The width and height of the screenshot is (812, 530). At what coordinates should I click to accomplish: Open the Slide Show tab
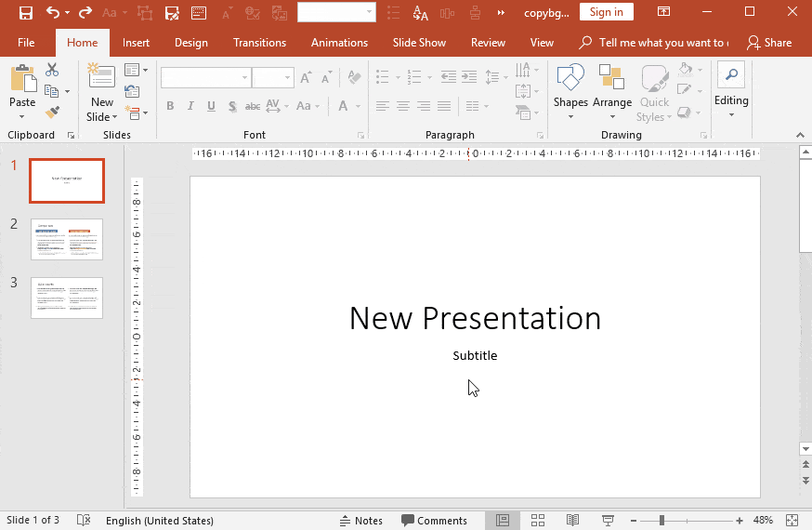tap(419, 43)
